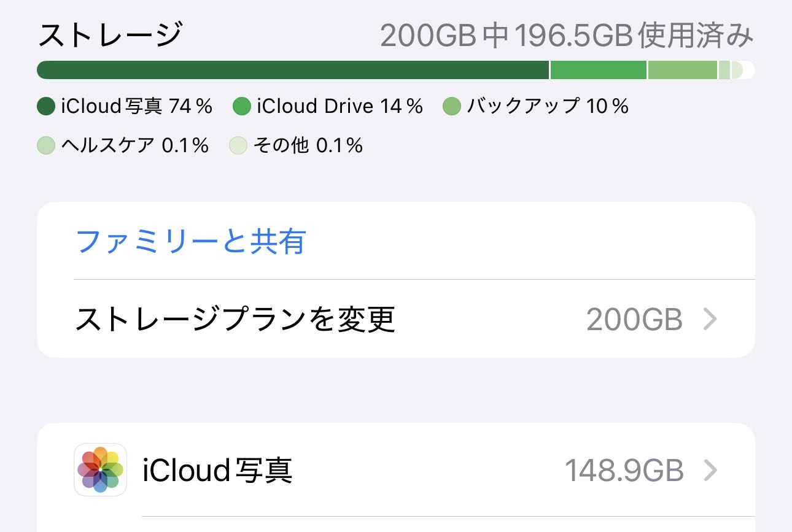Expand iCloud写真 using the 148.9GB chevron
792x532 pixels.
point(710,471)
